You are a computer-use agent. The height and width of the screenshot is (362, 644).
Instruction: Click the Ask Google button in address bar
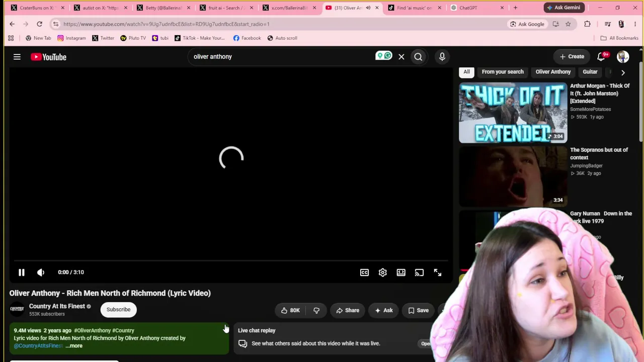point(527,24)
